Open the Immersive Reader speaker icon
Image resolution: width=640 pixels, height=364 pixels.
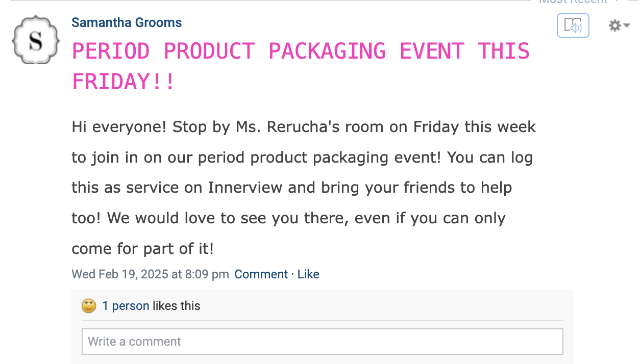(x=573, y=25)
